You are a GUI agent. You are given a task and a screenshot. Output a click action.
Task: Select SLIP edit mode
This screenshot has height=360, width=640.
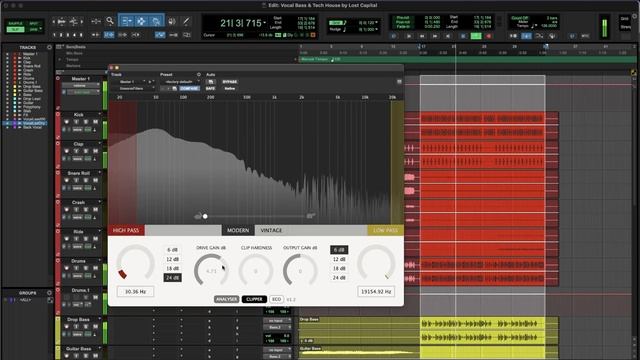[16, 30]
